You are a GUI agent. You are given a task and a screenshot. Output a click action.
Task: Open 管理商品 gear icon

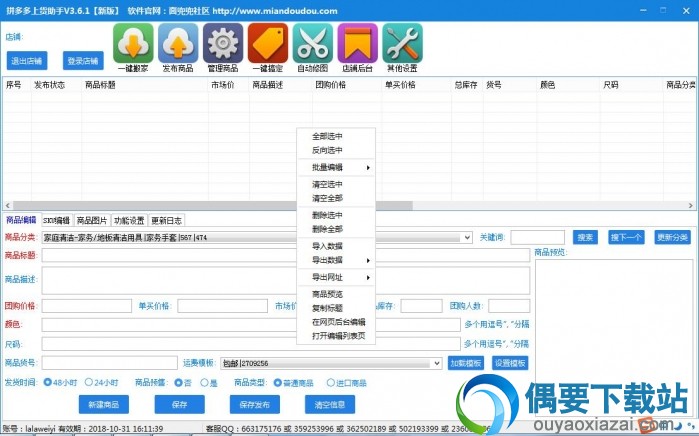coord(223,43)
